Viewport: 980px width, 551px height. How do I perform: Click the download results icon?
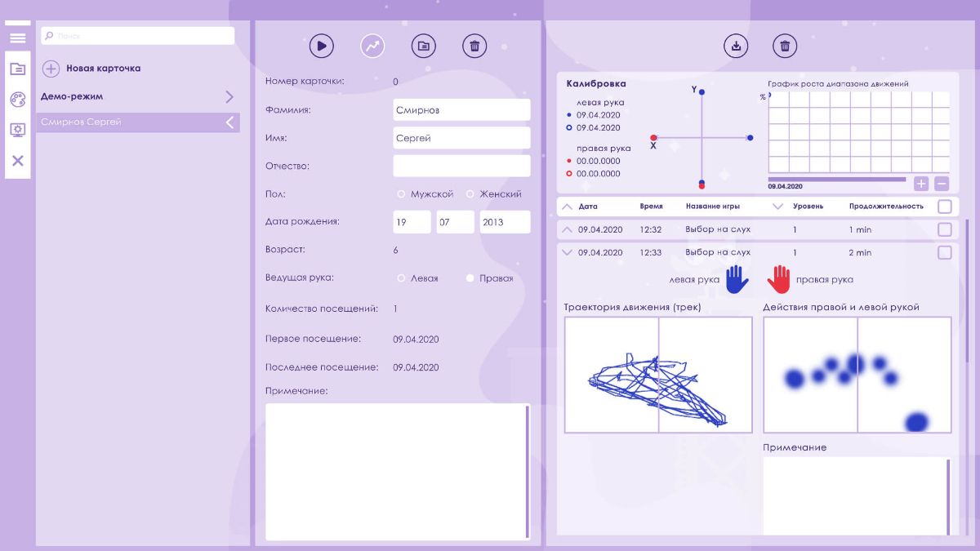pyautogui.click(x=736, y=46)
